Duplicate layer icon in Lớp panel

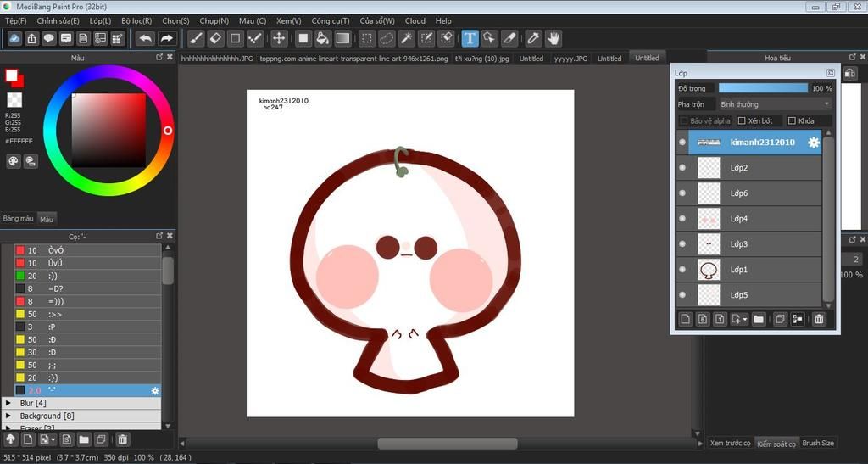click(780, 319)
